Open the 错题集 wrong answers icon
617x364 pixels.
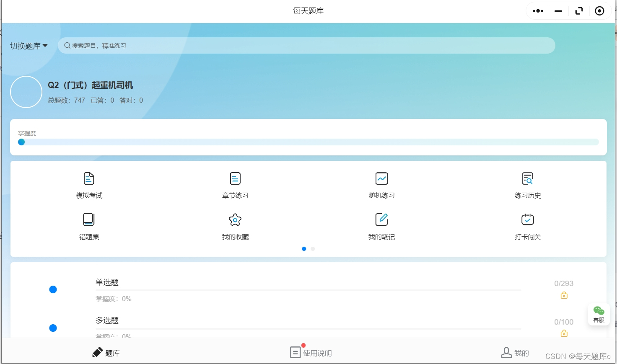(x=89, y=219)
